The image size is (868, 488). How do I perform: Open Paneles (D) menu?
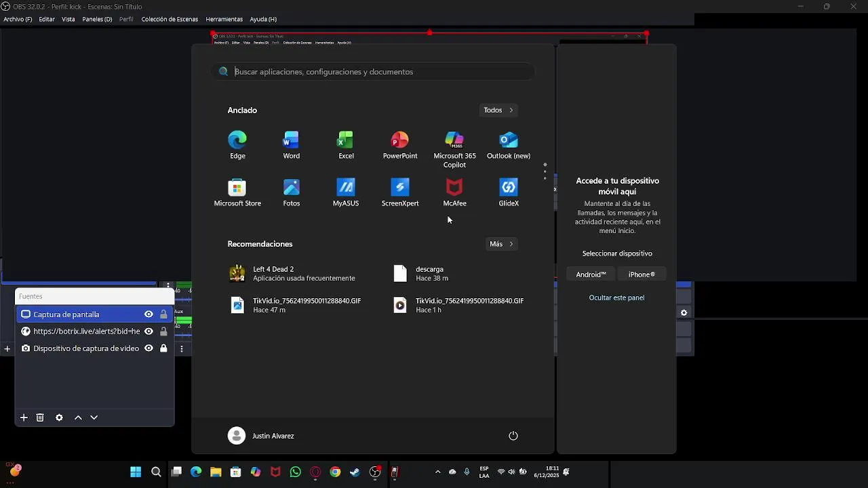pyautogui.click(x=97, y=20)
